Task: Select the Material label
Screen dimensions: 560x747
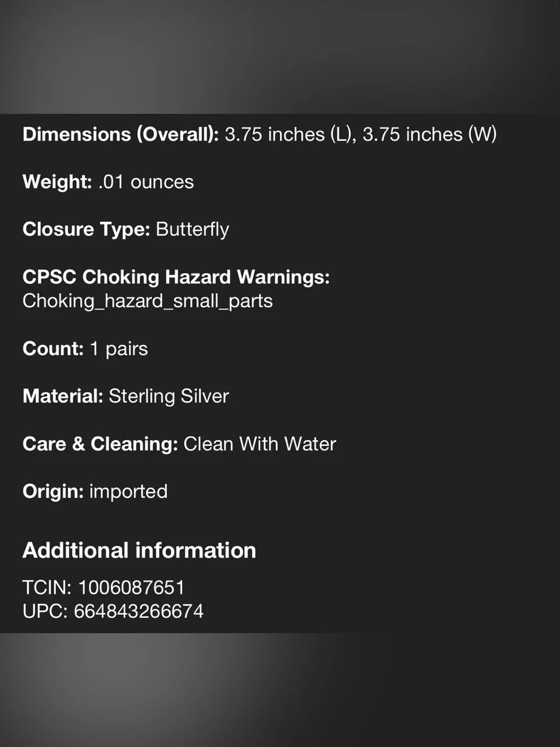Action: click(63, 396)
